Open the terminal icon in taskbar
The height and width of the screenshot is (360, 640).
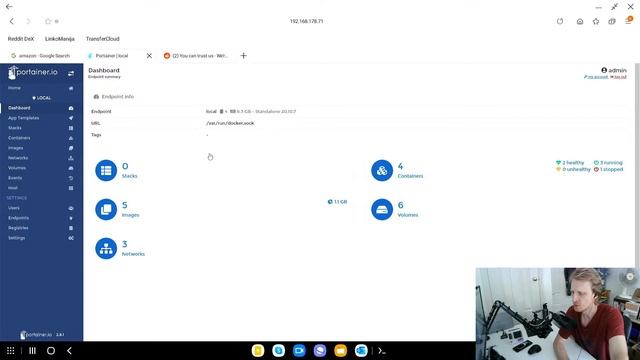(x=382, y=351)
